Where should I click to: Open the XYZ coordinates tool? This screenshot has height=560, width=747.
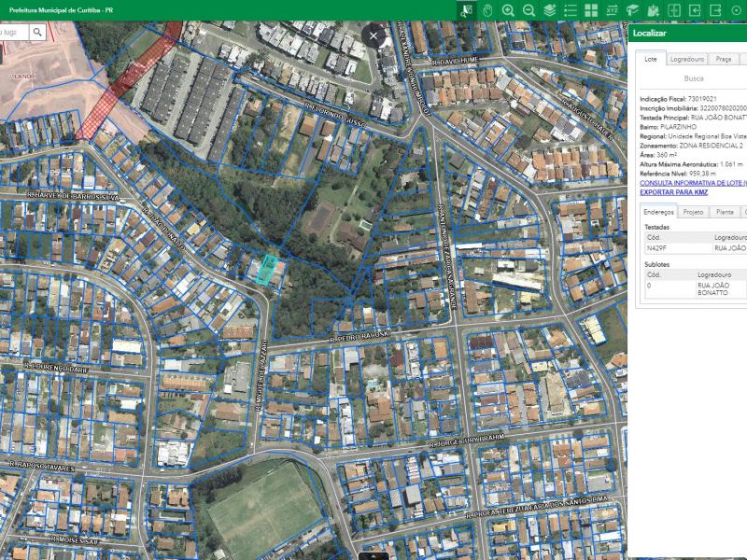pyautogui.click(x=612, y=9)
